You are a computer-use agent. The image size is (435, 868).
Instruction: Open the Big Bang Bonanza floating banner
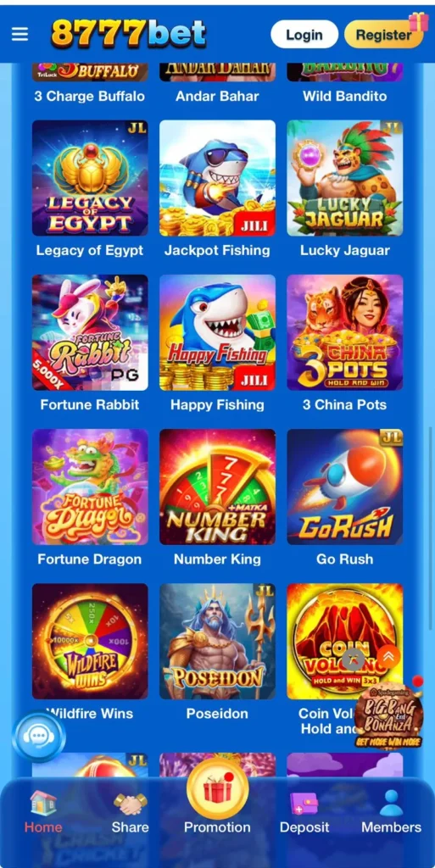pyautogui.click(x=388, y=715)
